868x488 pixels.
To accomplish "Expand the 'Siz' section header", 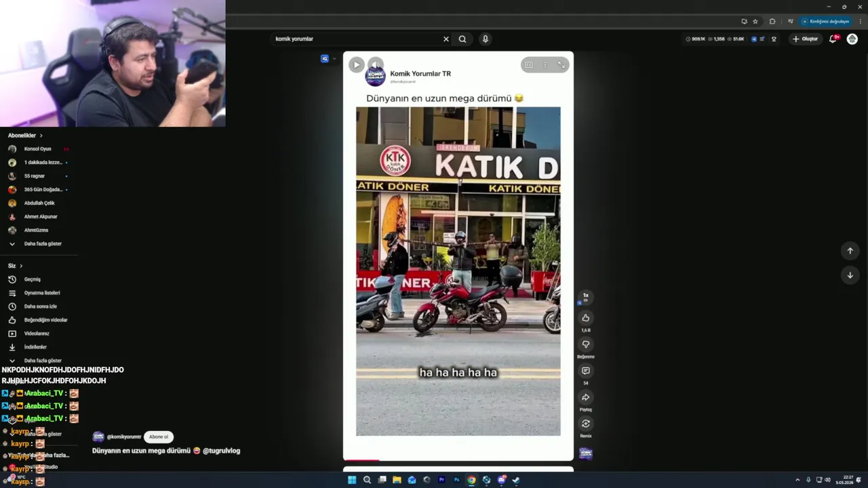I will 15,266.
